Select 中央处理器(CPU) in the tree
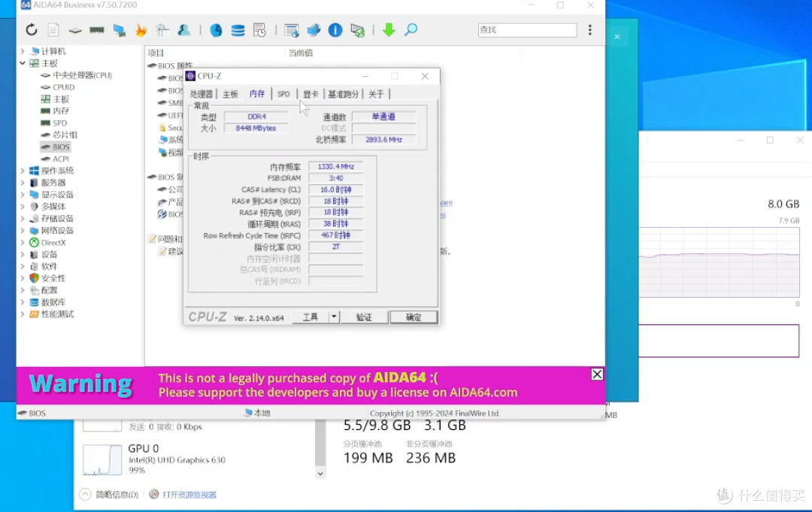Image resolution: width=812 pixels, height=512 pixels. [83, 75]
